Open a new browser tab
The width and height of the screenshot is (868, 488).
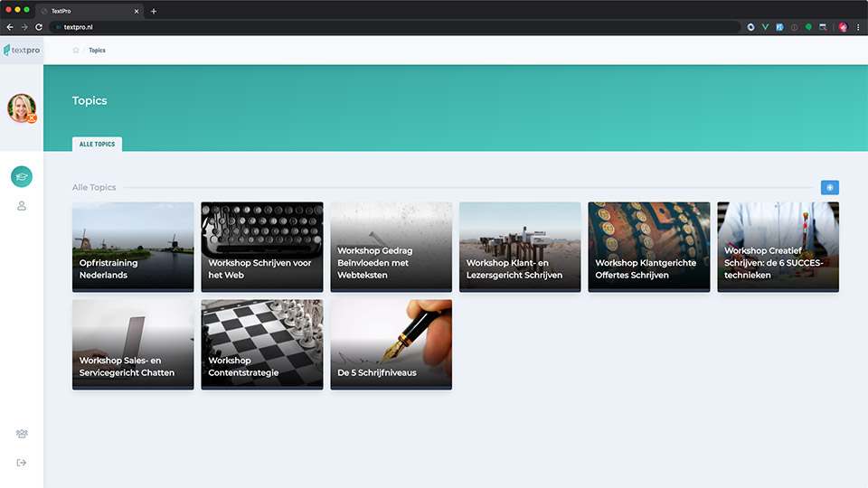tap(154, 11)
